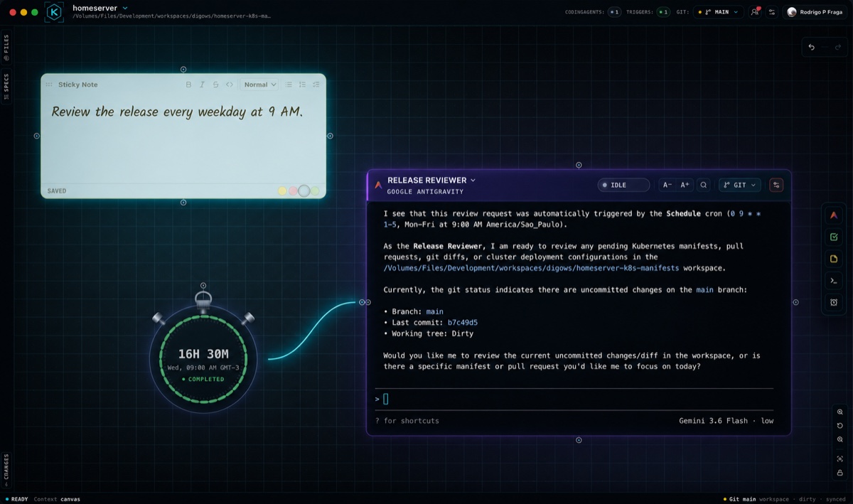853x504 pixels.
Task: Click the K app logo icon
Action: coord(54,12)
